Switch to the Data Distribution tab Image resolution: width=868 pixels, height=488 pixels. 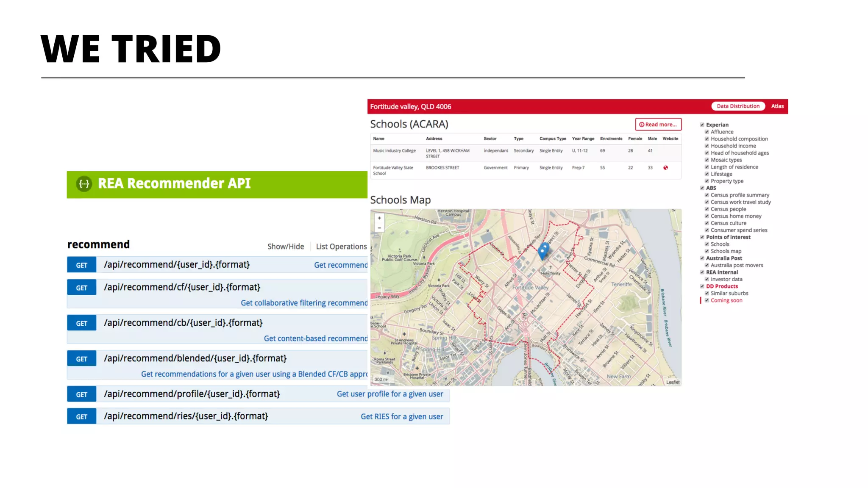(737, 106)
